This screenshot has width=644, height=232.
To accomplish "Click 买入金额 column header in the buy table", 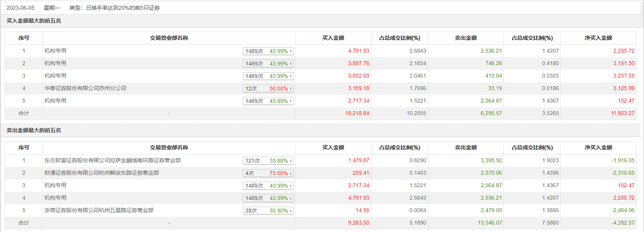I will point(333,38).
